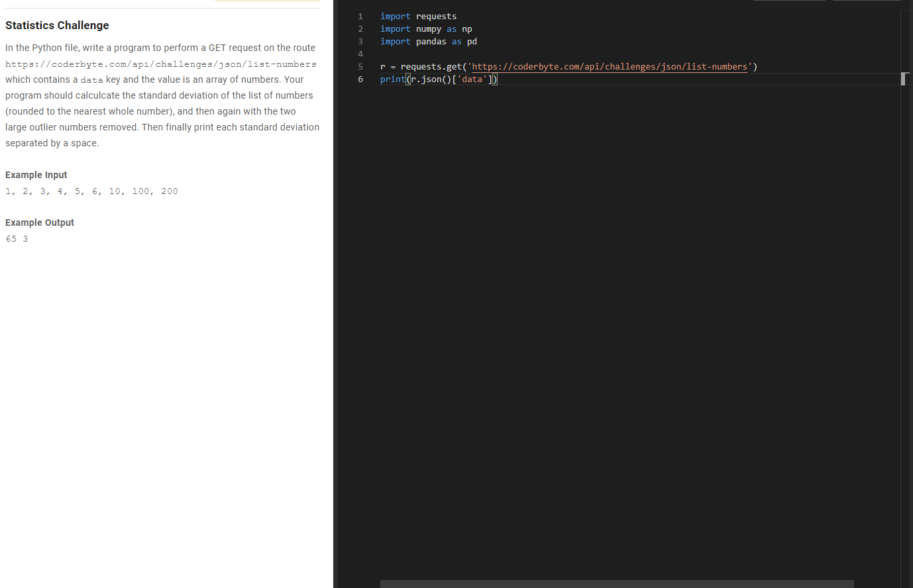Screen dimensions: 913x588
Task: Click line number 6 in the editor gutter
Action: point(360,79)
